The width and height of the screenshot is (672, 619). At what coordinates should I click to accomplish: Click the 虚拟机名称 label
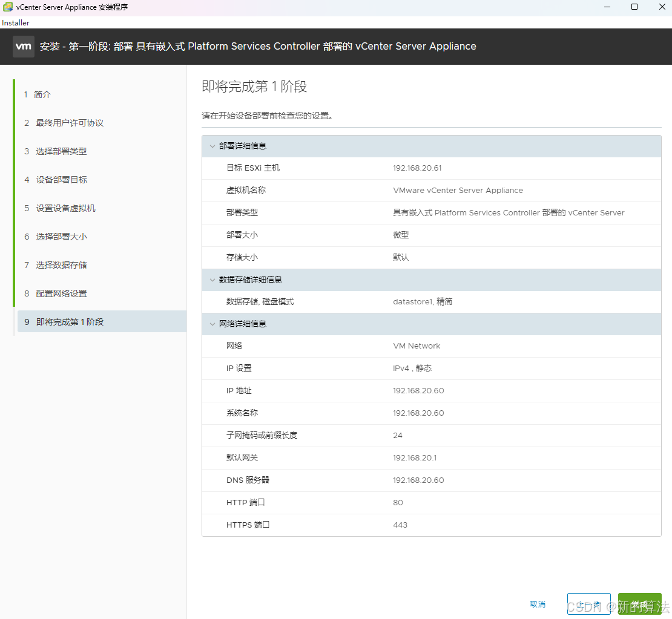tap(246, 190)
